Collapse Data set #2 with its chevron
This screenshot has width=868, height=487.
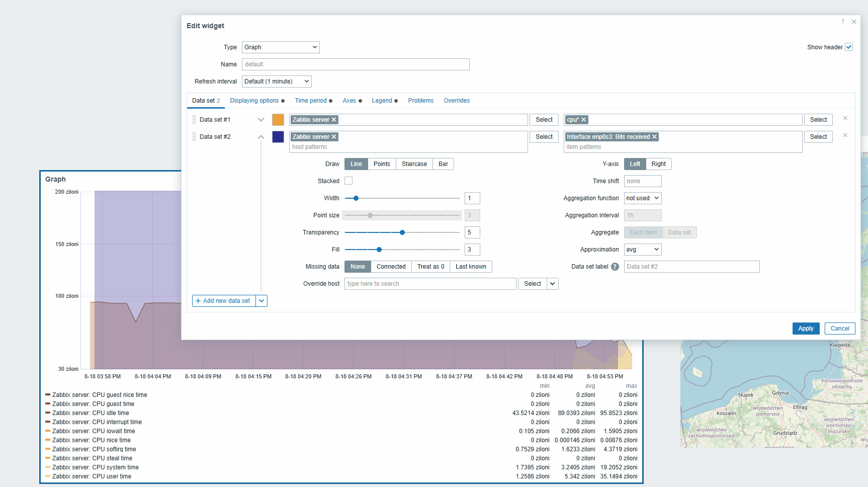pos(261,137)
